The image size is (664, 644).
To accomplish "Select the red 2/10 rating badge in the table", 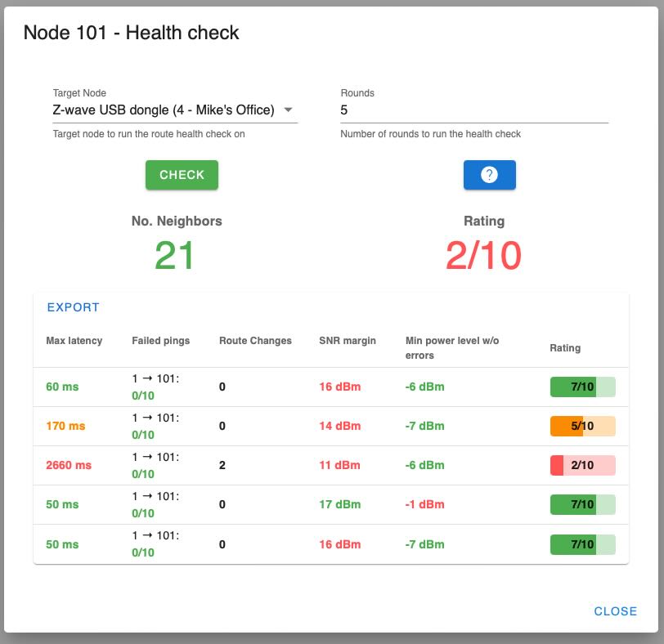I will pos(582,465).
